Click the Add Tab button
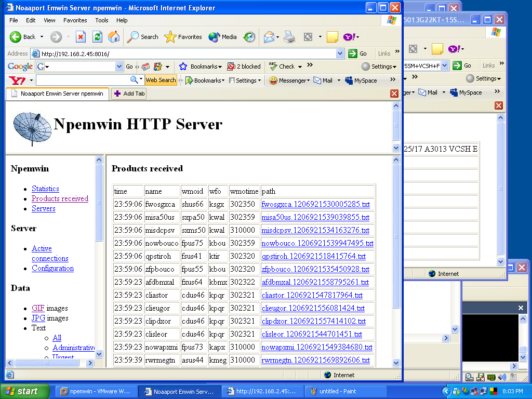 (129, 94)
